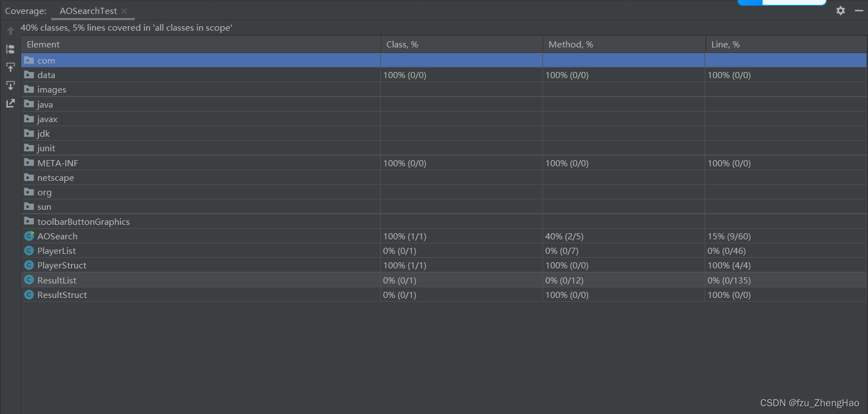Click the ResultStruct class icon
The image size is (868, 414).
coord(29,294)
